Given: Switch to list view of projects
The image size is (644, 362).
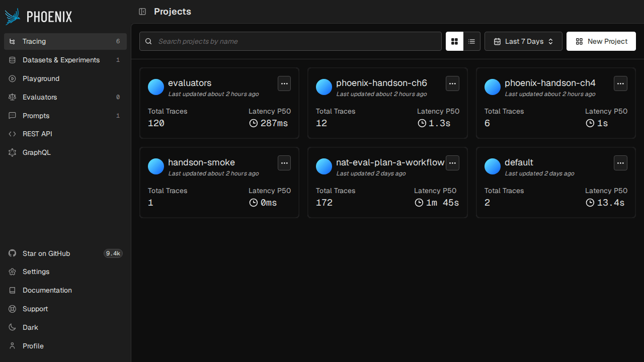Looking at the screenshot, I should [x=472, y=41].
